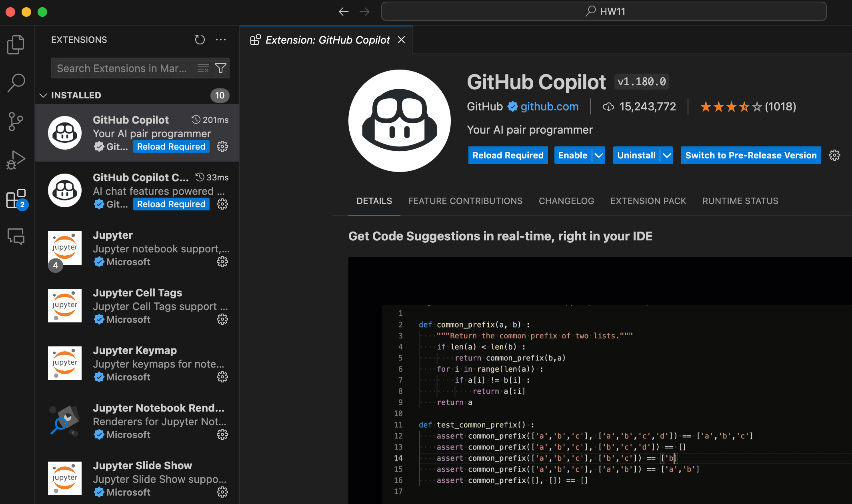
Task: Click the 33ms activation time
Action: pyautogui.click(x=212, y=177)
